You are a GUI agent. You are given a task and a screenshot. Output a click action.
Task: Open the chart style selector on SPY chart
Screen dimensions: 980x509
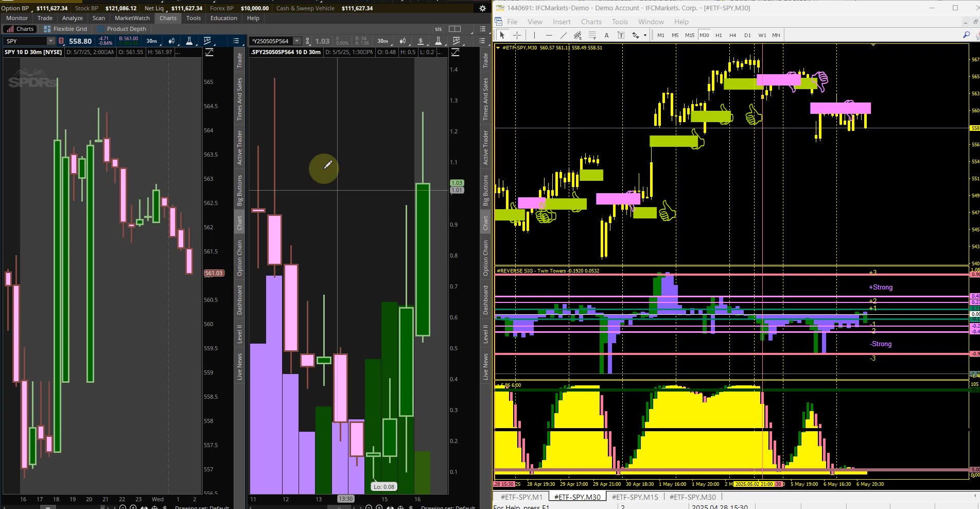click(x=171, y=41)
